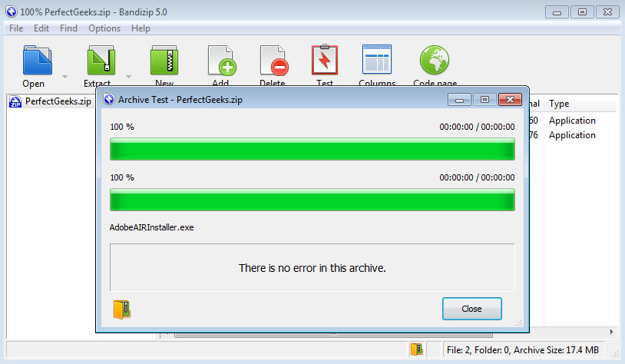Click the archive icon in status bar

point(416,349)
